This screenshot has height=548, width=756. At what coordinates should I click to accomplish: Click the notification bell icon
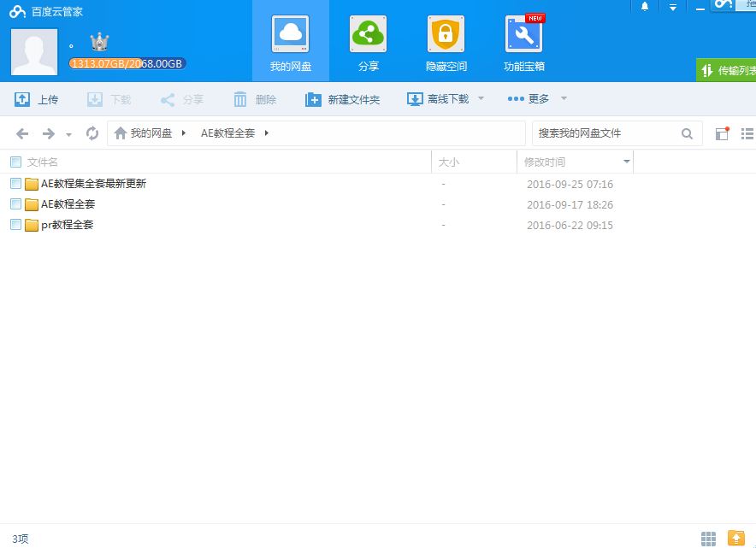[646, 7]
